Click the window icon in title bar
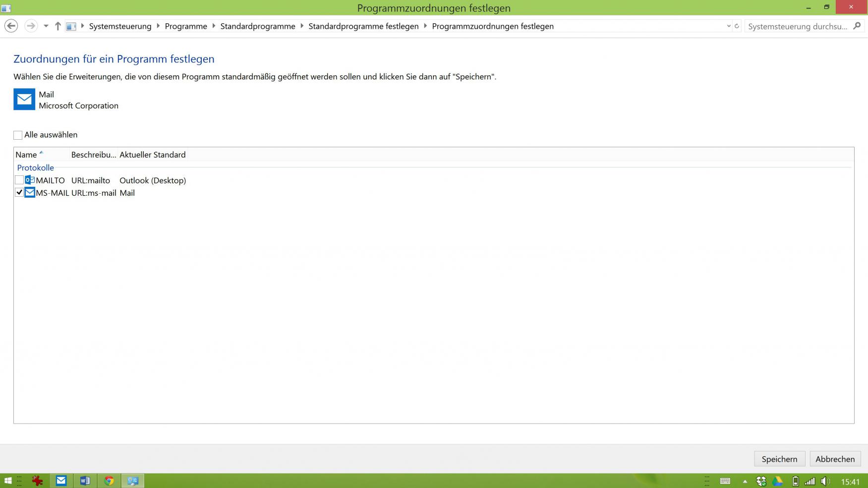Viewport: 868px width, 488px height. pyautogui.click(x=6, y=8)
